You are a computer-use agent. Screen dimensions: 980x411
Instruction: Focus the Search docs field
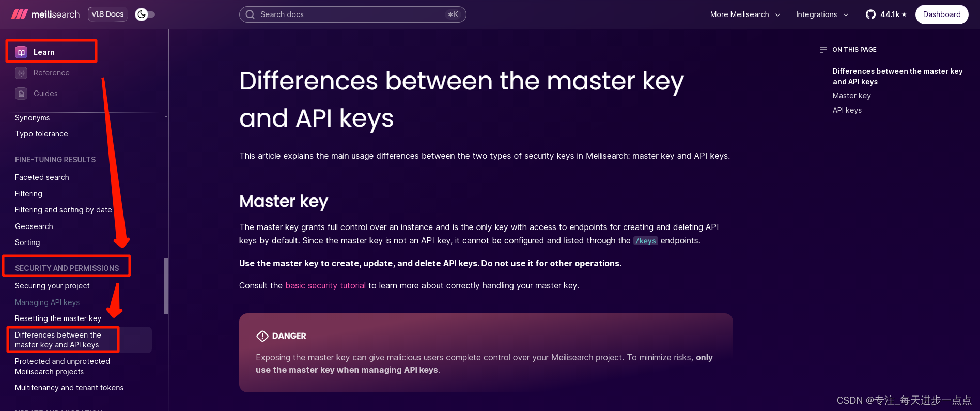353,14
